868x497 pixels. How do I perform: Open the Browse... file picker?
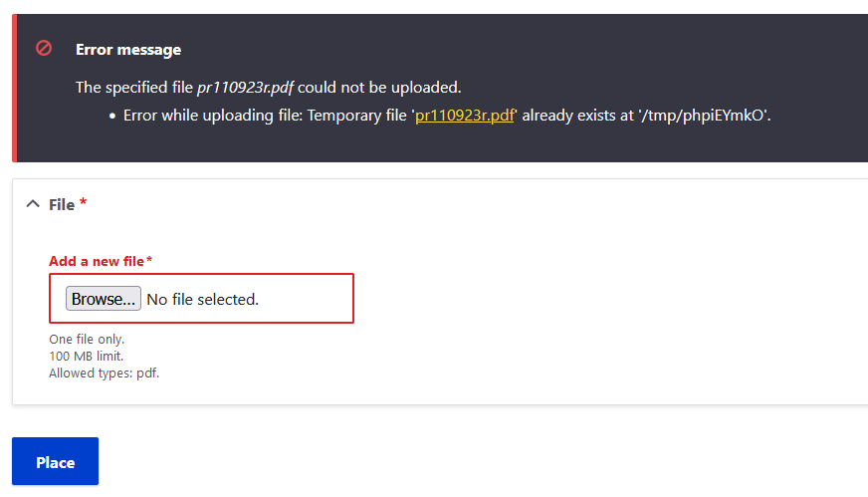coord(103,299)
